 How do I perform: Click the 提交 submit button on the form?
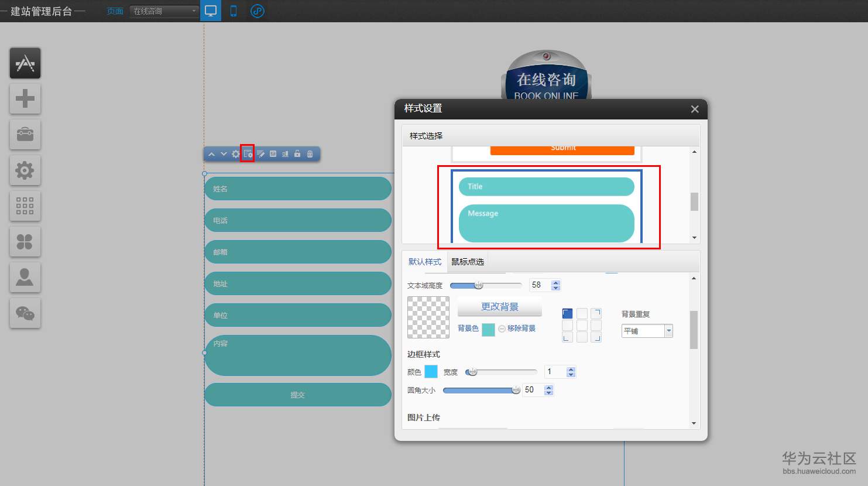(x=298, y=395)
